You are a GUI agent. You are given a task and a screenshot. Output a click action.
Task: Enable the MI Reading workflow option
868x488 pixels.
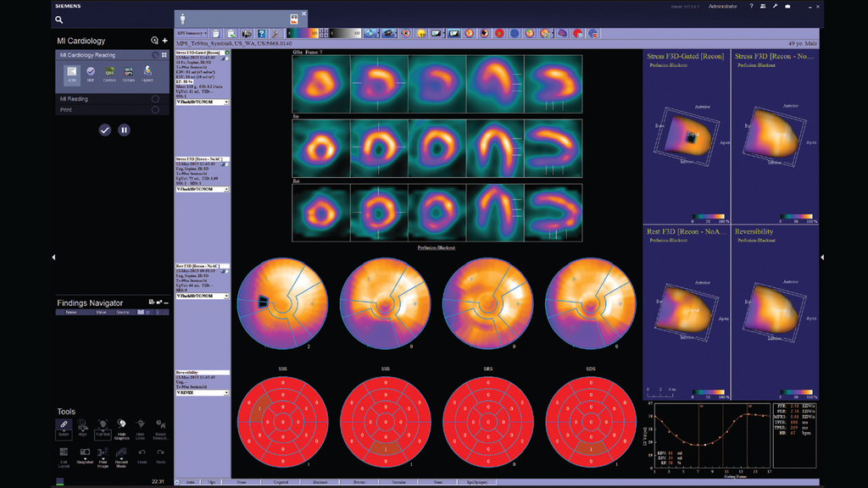point(155,98)
